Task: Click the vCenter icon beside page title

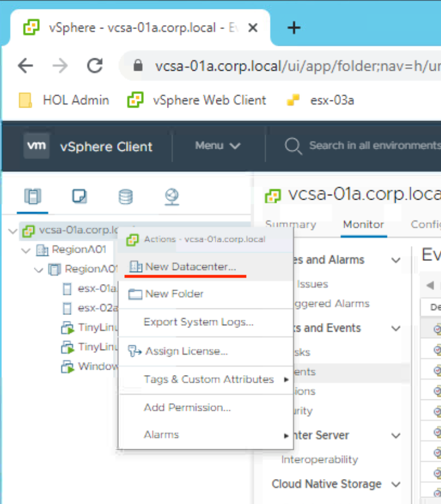Action: pos(273,196)
